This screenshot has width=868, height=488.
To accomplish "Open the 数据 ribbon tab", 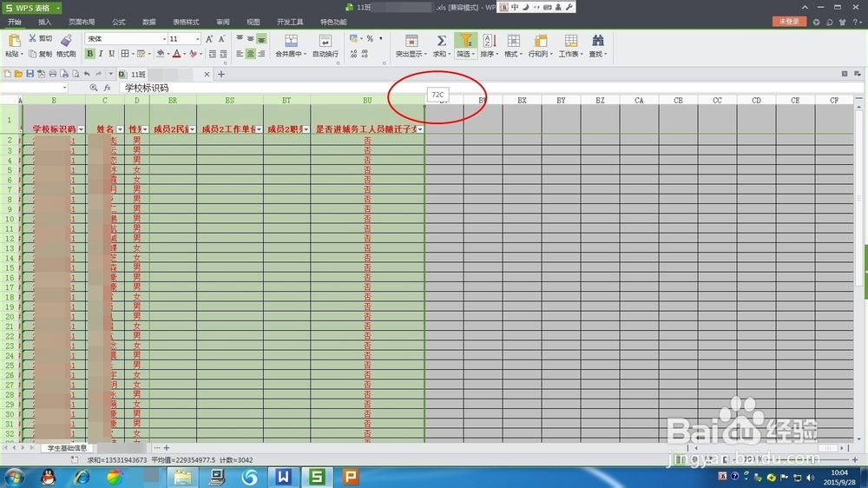I will pos(149,23).
